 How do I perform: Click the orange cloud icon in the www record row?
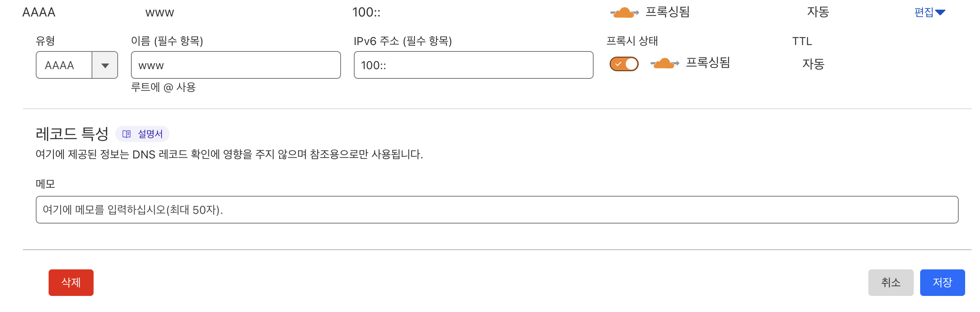[624, 12]
